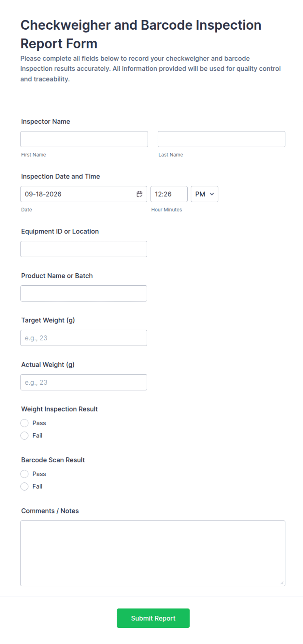Click the Pass label under Barcode Scan
303x644 pixels.
pyautogui.click(x=39, y=474)
